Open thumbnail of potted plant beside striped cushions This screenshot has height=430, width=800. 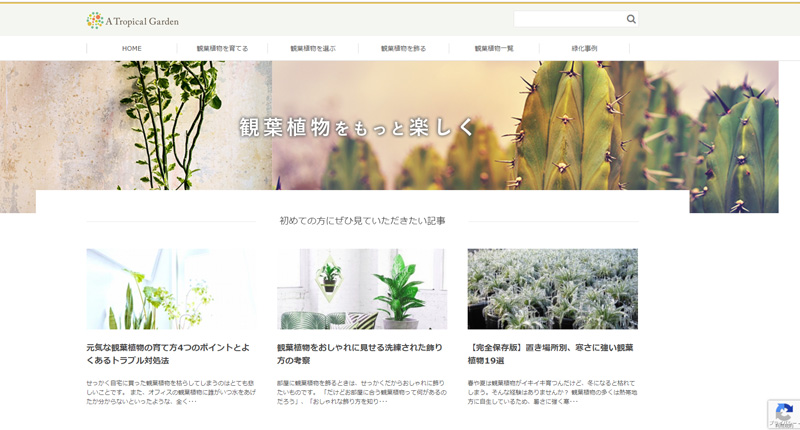(x=362, y=289)
